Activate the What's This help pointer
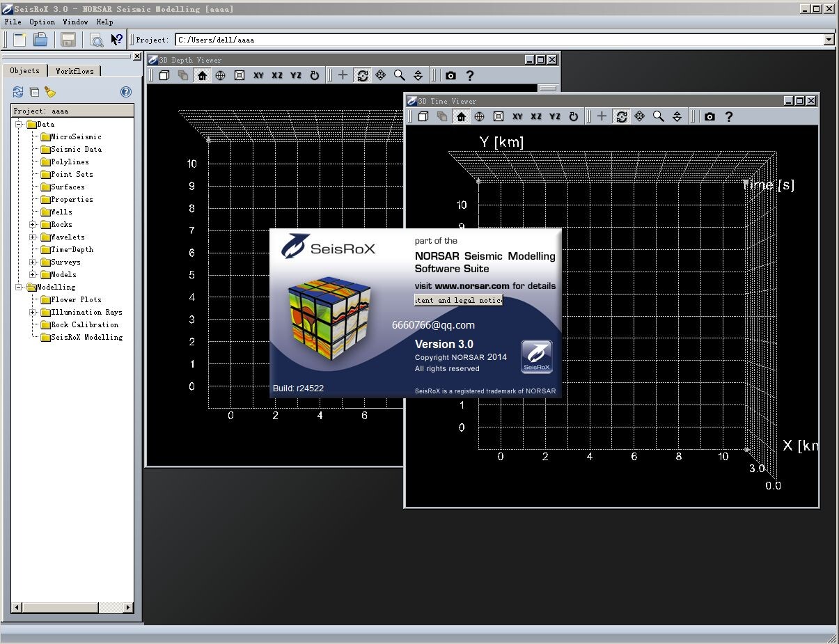The image size is (839, 644). coord(116,40)
